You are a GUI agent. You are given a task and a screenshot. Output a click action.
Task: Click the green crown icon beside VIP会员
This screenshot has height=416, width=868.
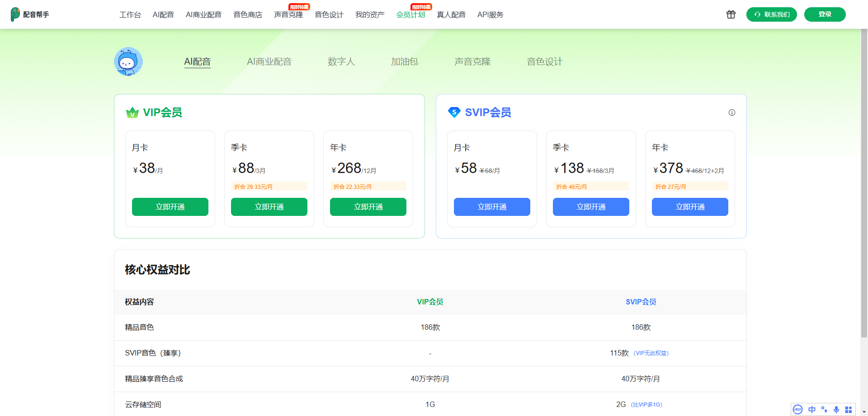coord(132,112)
